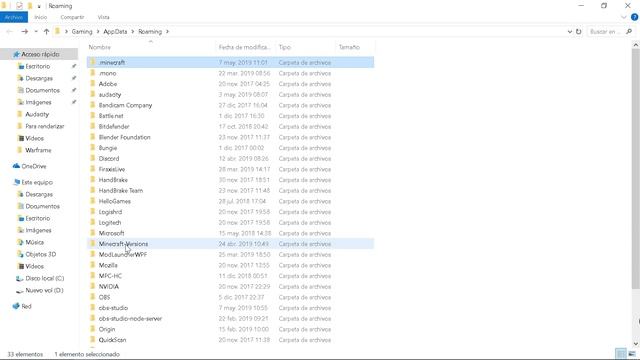Select Red in navigation pane

tap(26, 306)
